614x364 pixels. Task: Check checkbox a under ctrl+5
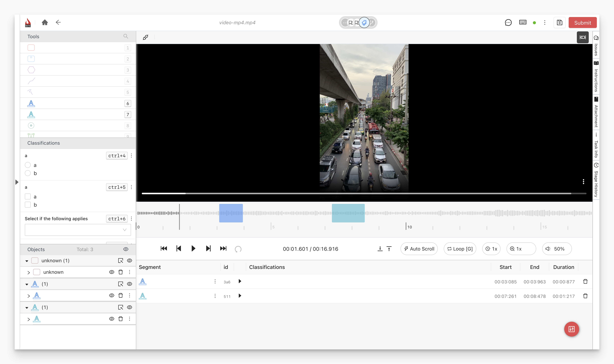28,196
